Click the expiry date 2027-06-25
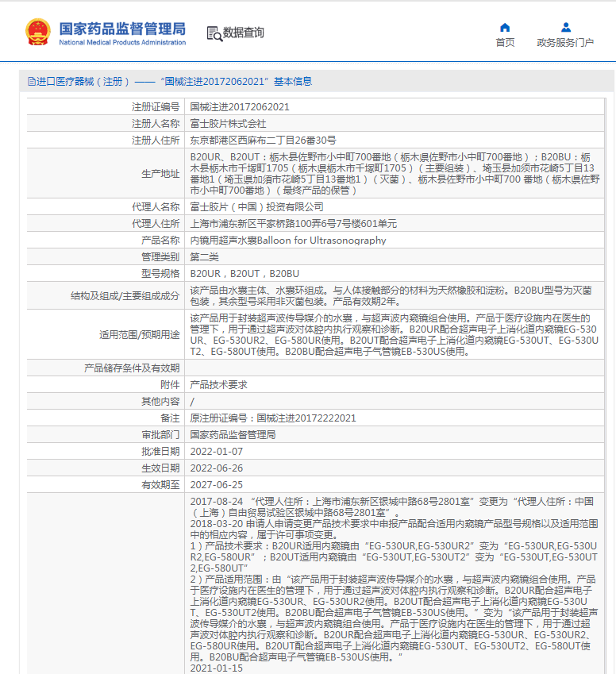616x674 pixels. tap(217, 485)
